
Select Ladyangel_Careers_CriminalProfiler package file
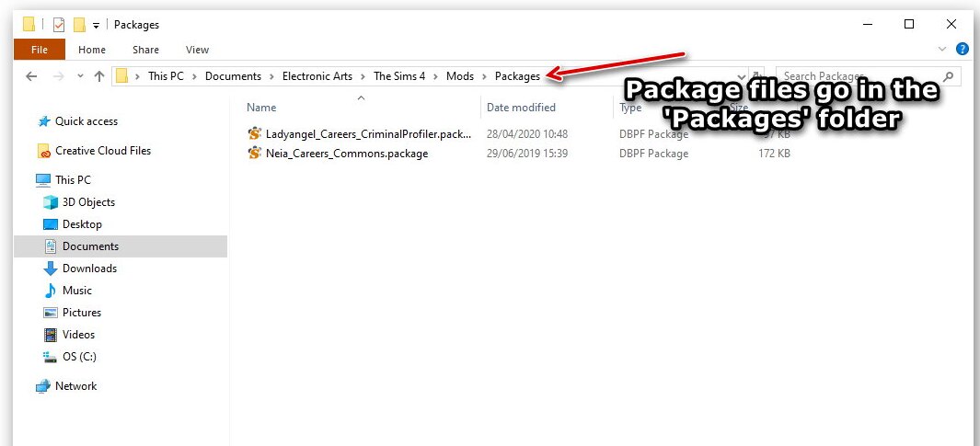(367, 133)
